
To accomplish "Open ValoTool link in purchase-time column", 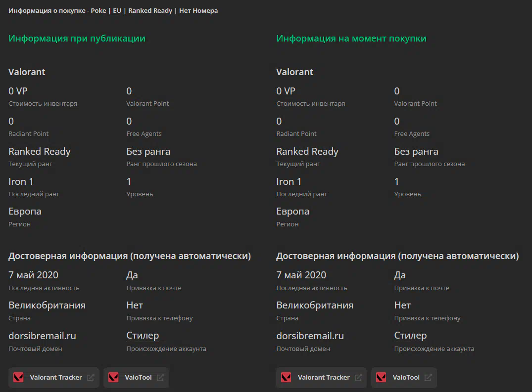I will tap(404, 378).
